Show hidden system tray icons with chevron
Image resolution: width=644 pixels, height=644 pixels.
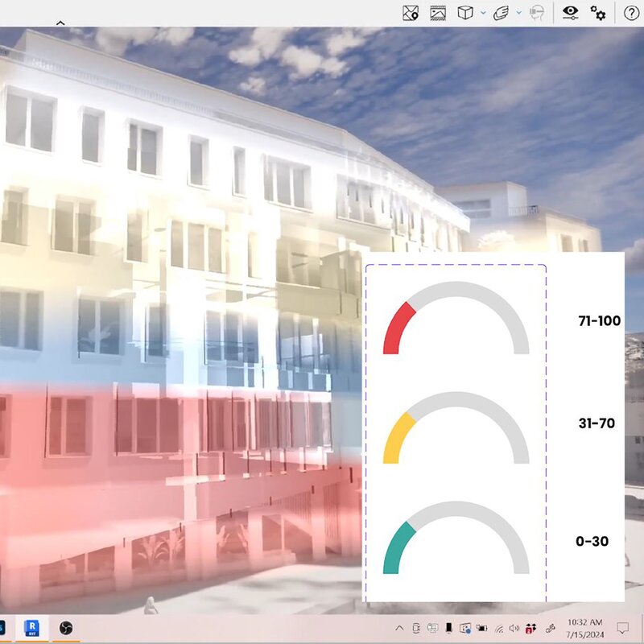coord(399,628)
